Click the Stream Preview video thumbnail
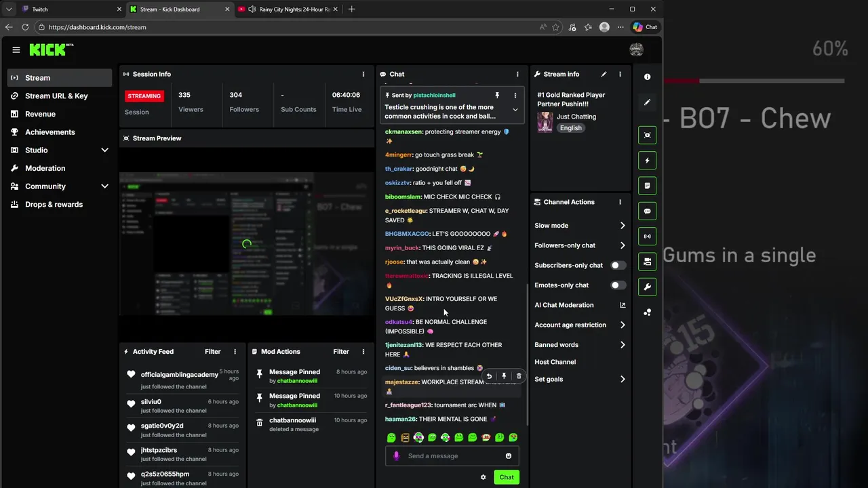Viewport: 868px width, 488px height. tap(247, 244)
